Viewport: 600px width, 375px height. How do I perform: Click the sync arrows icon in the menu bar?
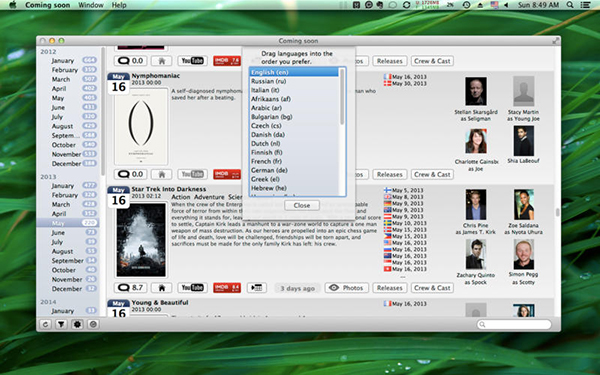point(406,5)
